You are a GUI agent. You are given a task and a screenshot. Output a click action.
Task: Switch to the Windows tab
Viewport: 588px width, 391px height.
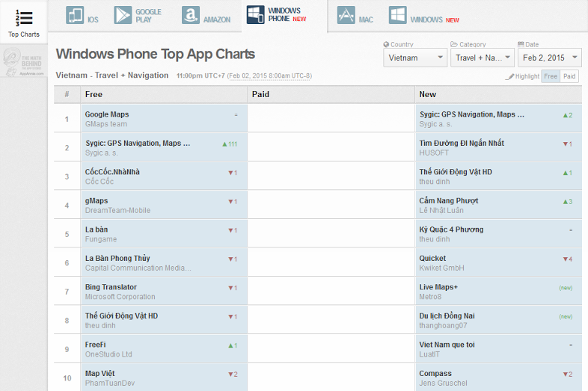point(423,16)
